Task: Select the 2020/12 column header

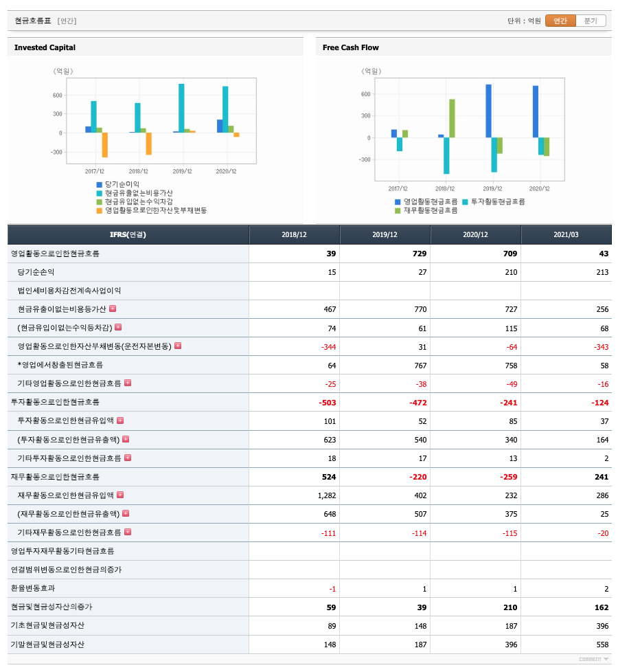Action: click(475, 234)
